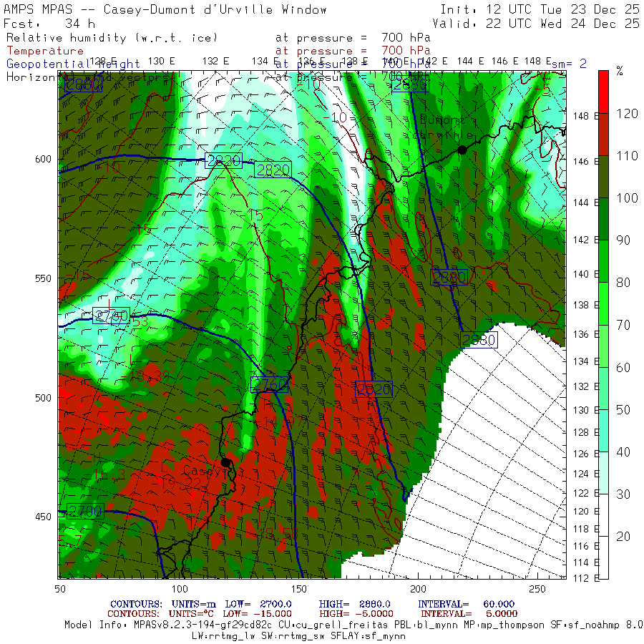644x644 pixels.
Task: Click the boxed '2700' geopotential contour label
Action: pos(85,512)
